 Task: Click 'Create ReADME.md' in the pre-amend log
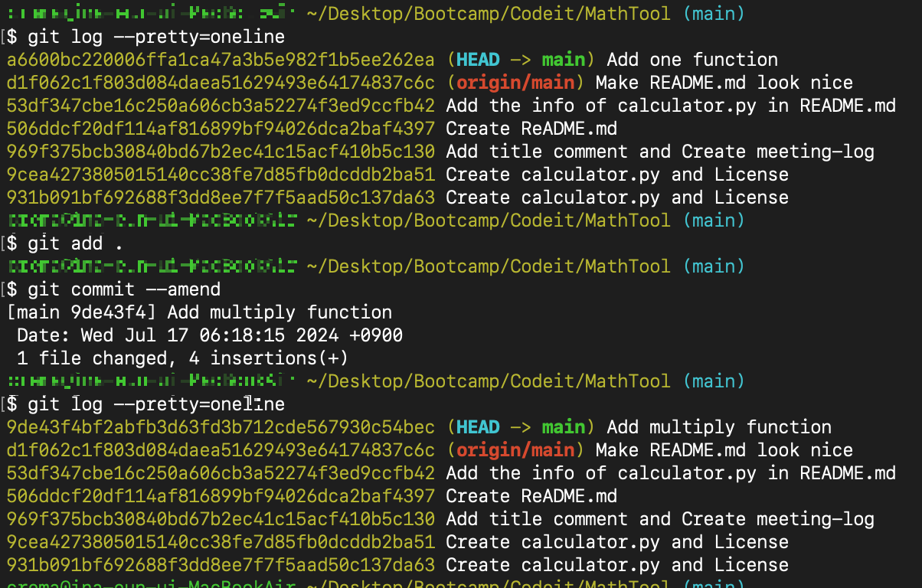(x=531, y=129)
